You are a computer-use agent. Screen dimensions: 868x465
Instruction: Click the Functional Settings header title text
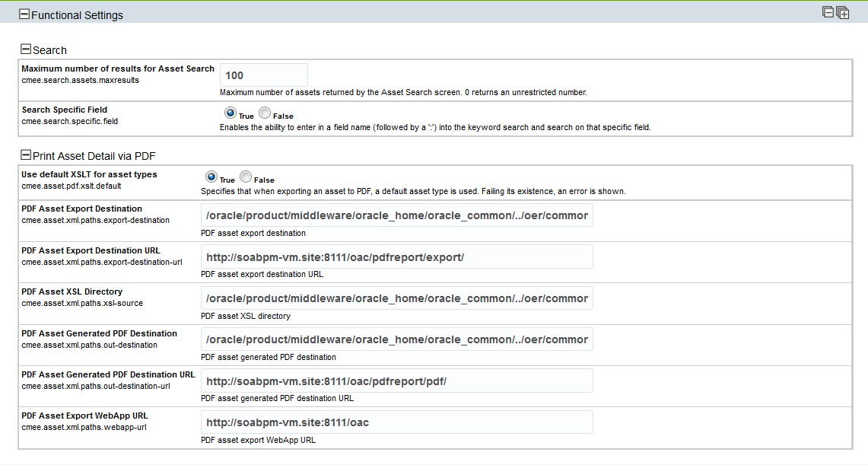(x=77, y=15)
